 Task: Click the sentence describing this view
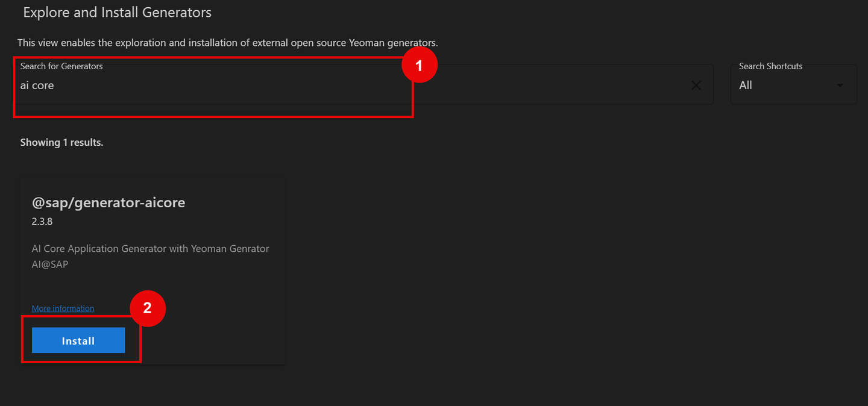[227, 43]
